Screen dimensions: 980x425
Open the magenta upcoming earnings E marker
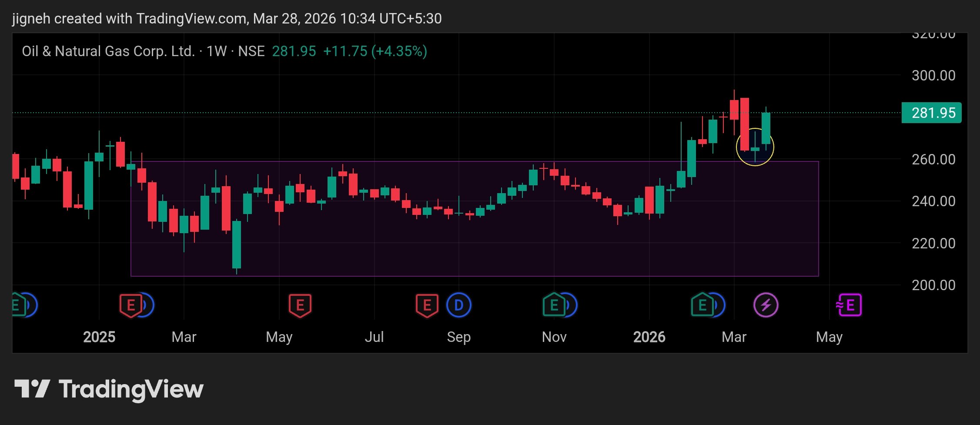(x=849, y=305)
